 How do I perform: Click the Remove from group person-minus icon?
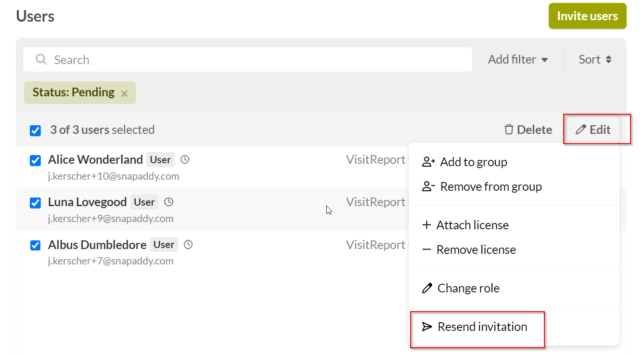coord(427,186)
